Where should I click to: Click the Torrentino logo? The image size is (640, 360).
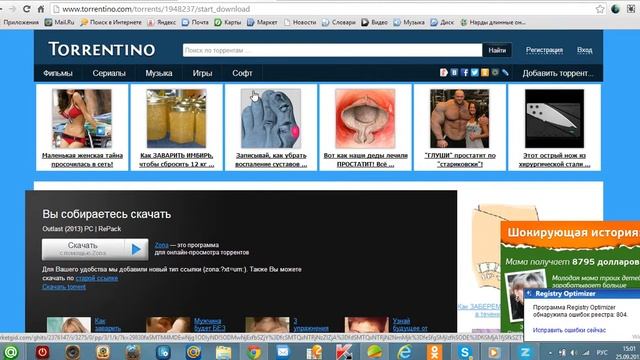pos(102,49)
